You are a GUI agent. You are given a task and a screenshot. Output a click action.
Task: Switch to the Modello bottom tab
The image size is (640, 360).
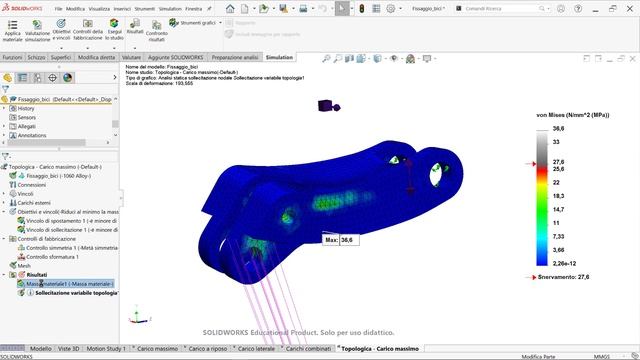tap(41, 349)
